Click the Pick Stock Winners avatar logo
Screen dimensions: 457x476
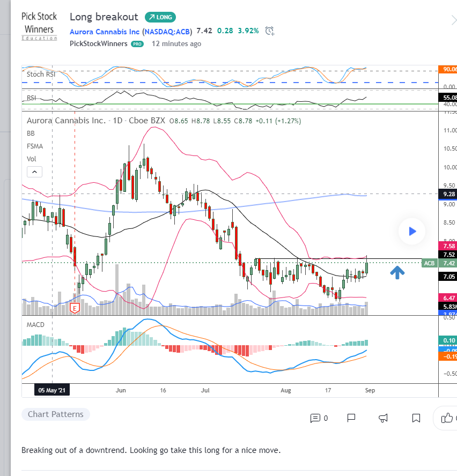click(x=39, y=26)
